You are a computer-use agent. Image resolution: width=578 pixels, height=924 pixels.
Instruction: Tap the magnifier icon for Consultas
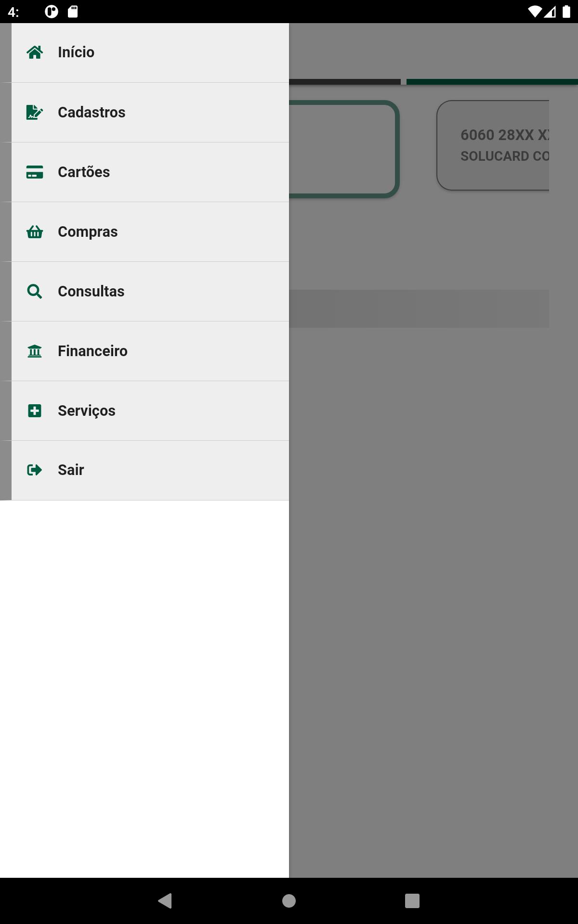[35, 291]
